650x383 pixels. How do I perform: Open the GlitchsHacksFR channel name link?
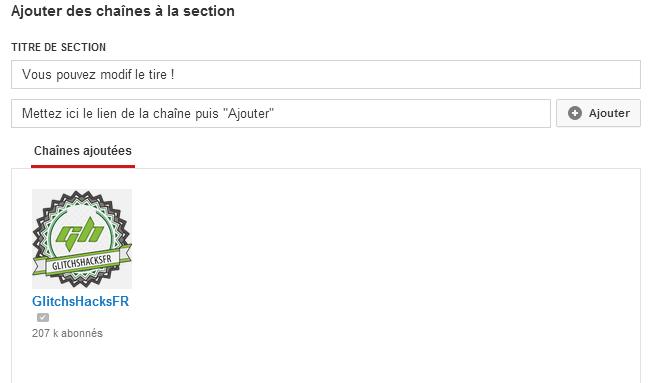80,301
